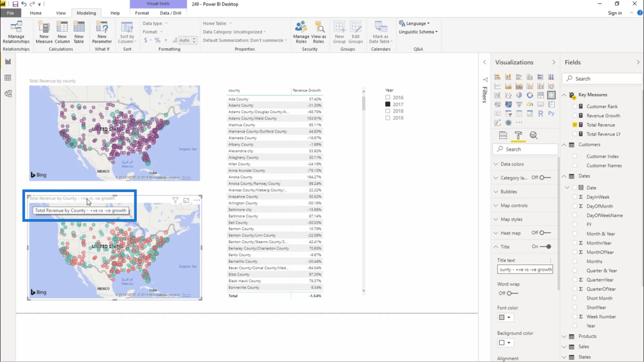The height and width of the screenshot is (362, 644).
Task: Select the stacked bar chart visual
Action: pos(497,76)
